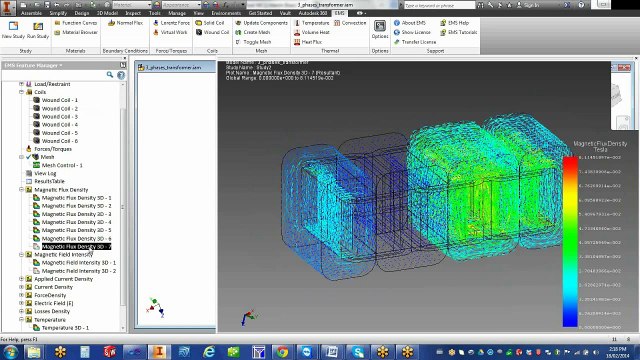Open EMS Options
The height and width of the screenshot is (360, 640).
[x=380, y=30]
